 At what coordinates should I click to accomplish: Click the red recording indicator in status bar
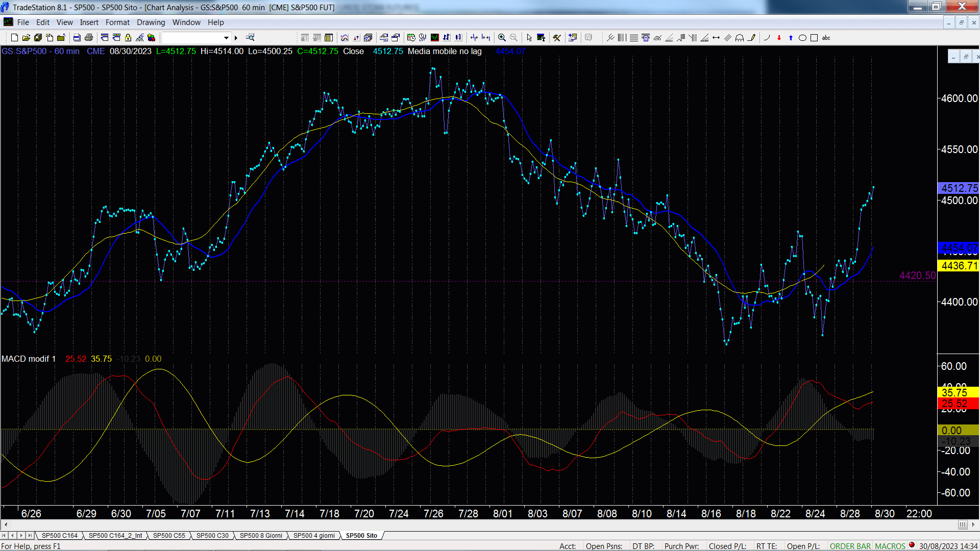coord(912,545)
